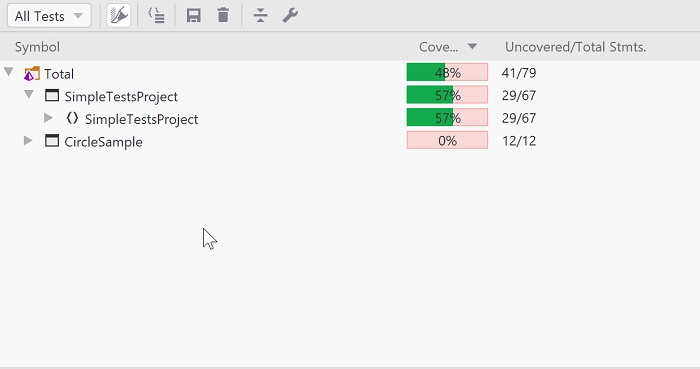
Task: Click the 48% coverage bar for Total
Action: click(x=447, y=72)
